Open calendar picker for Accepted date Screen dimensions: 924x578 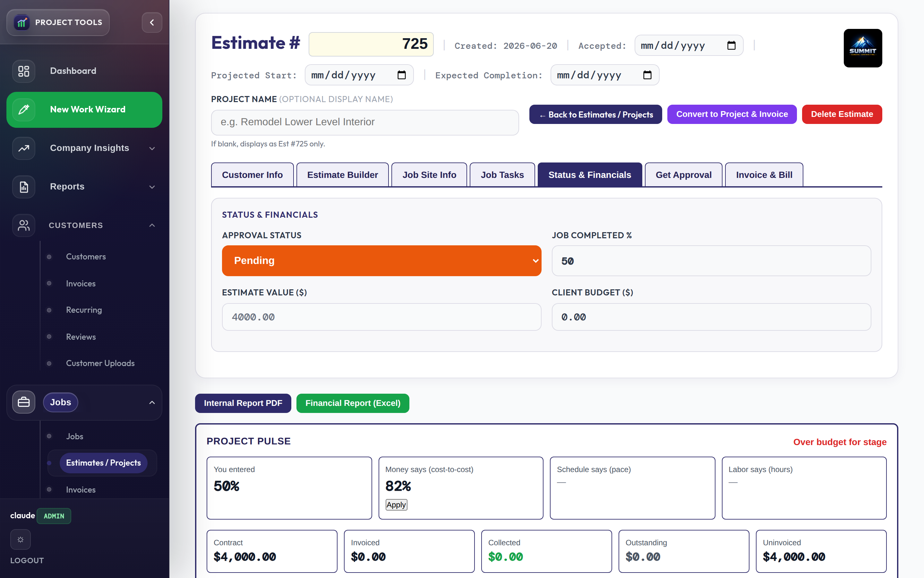(731, 46)
